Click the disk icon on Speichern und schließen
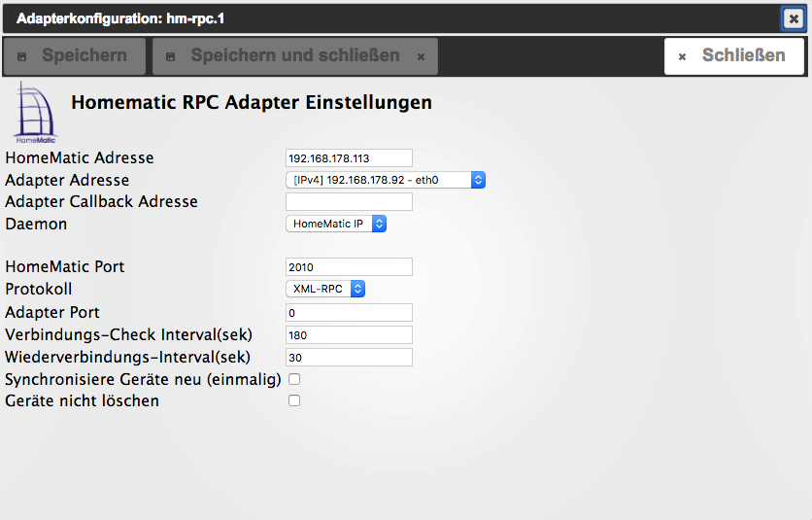This screenshot has height=520, width=812. pos(171,57)
